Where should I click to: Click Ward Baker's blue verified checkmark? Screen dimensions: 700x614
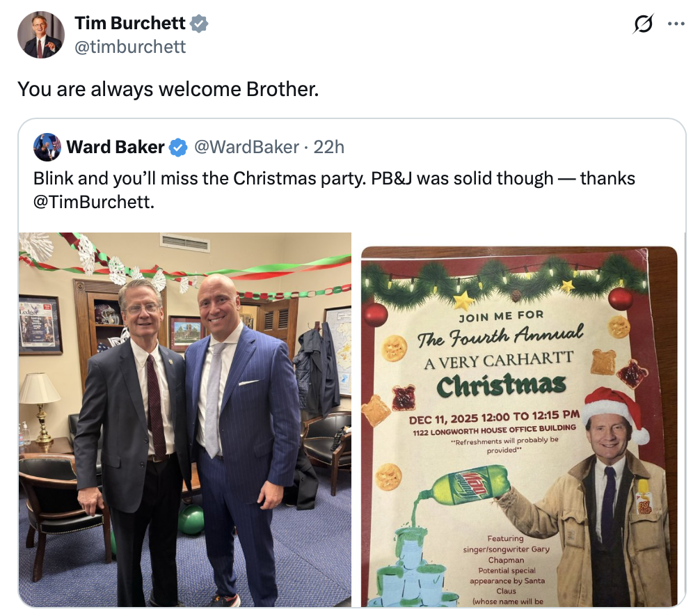pyautogui.click(x=179, y=147)
